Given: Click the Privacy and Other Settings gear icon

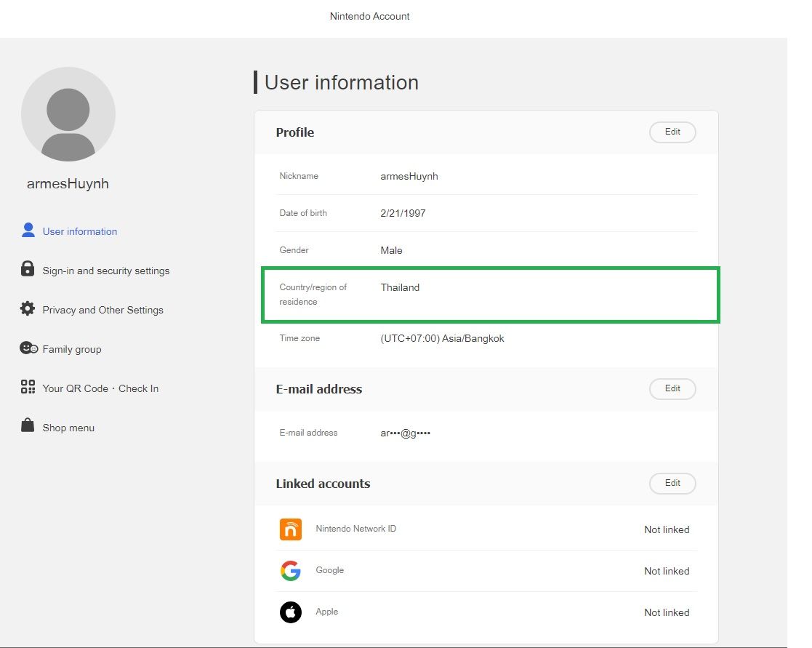Looking at the screenshot, I should coord(28,308).
